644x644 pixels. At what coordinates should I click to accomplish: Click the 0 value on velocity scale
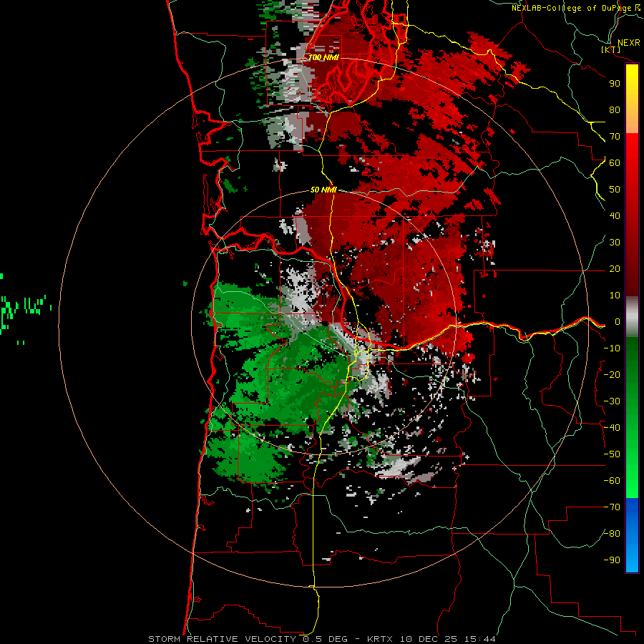(618, 322)
